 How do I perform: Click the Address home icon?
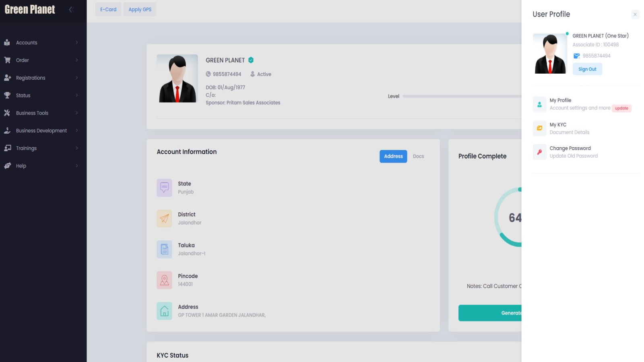(x=164, y=311)
